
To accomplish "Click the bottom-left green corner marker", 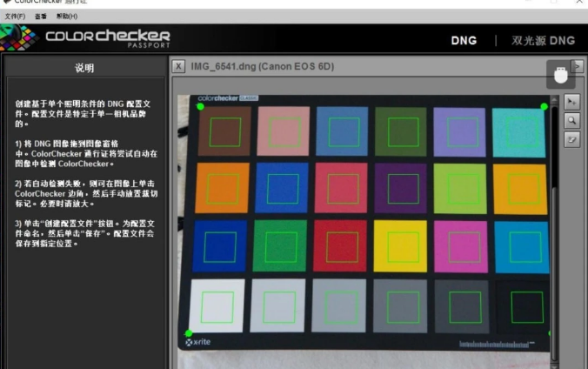I will (189, 333).
